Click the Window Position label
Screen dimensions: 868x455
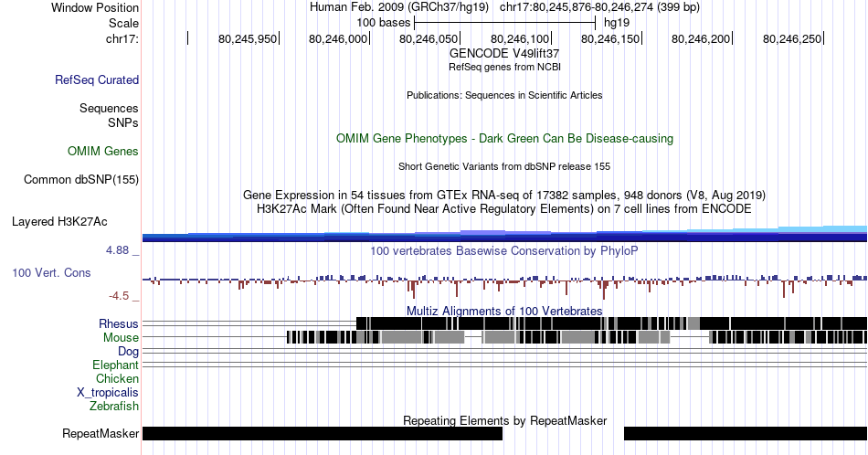pyautogui.click(x=95, y=7)
